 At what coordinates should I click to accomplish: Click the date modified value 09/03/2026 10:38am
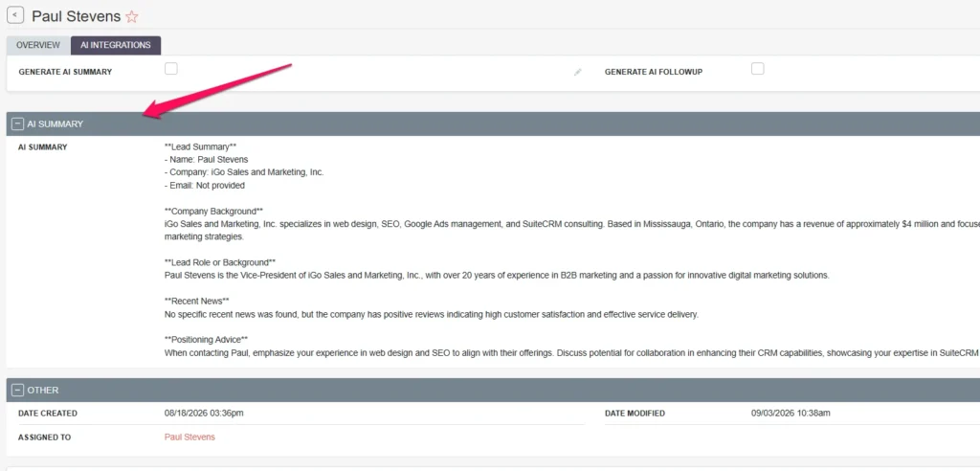pos(791,414)
